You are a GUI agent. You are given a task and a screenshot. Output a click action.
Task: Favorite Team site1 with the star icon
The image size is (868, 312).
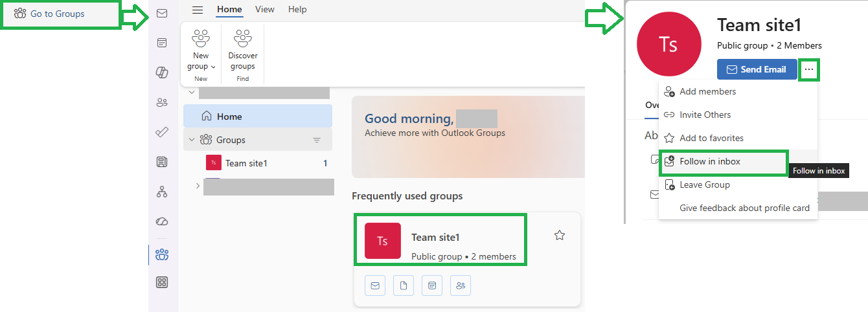[x=560, y=236]
